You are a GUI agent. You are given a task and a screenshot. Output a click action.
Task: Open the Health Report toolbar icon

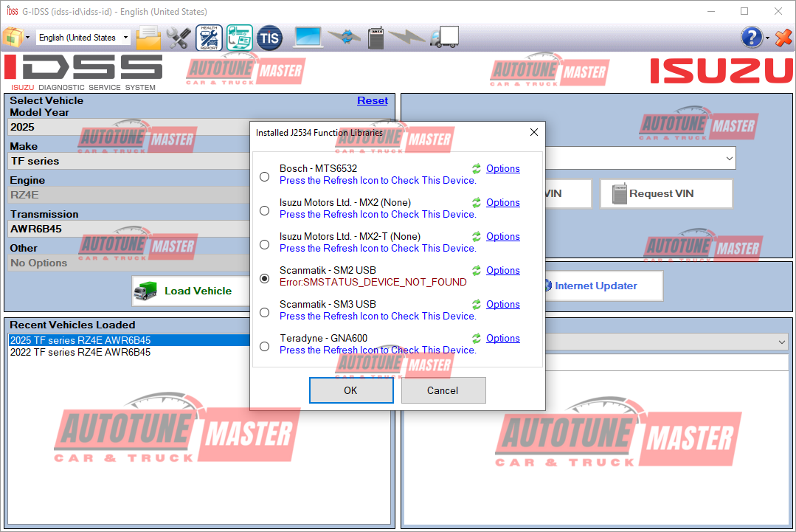(x=209, y=37)
